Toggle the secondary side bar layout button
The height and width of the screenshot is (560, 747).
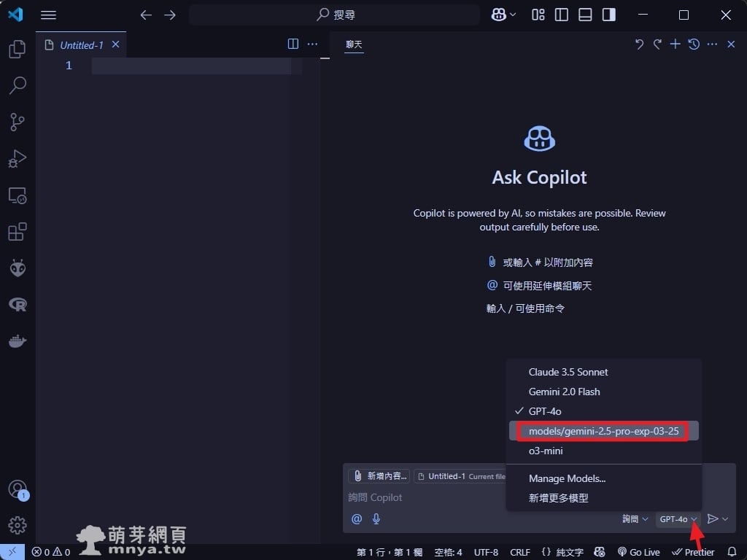(x=608, y=15)
